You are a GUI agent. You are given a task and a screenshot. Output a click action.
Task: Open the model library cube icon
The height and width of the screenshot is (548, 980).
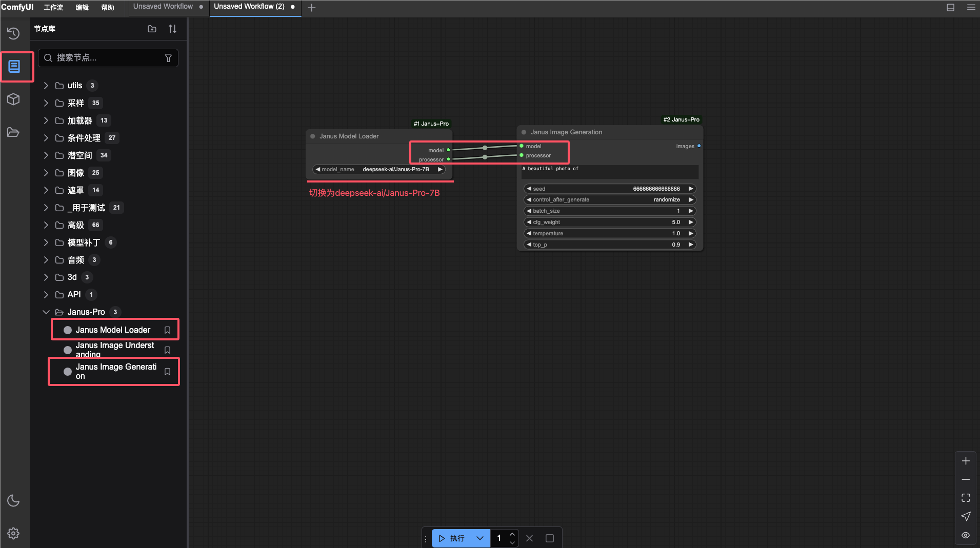click(x=14, y=99)
